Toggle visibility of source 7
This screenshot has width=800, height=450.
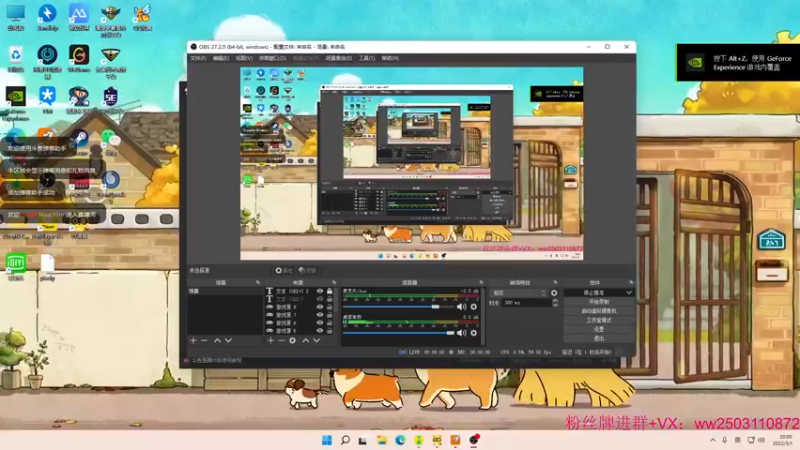(320, 315)
